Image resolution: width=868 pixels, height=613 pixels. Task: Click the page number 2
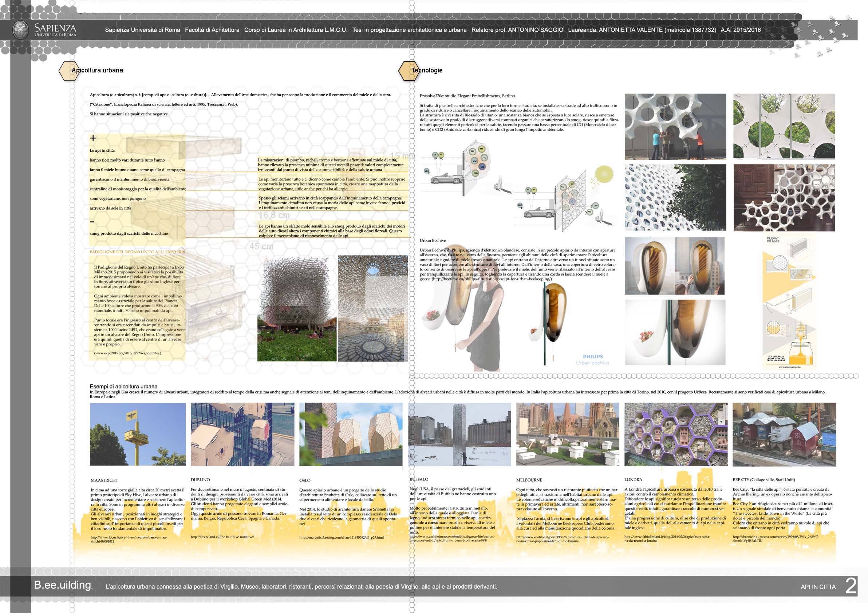point(851,586)
